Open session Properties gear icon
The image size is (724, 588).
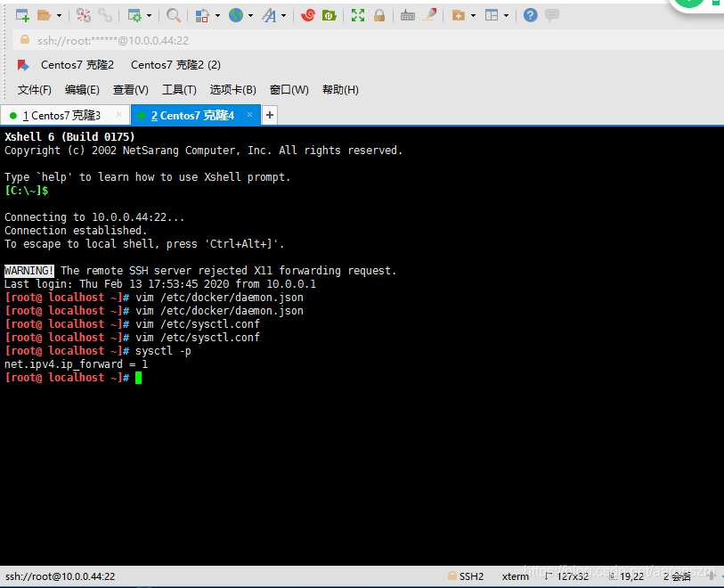[134, 15]
